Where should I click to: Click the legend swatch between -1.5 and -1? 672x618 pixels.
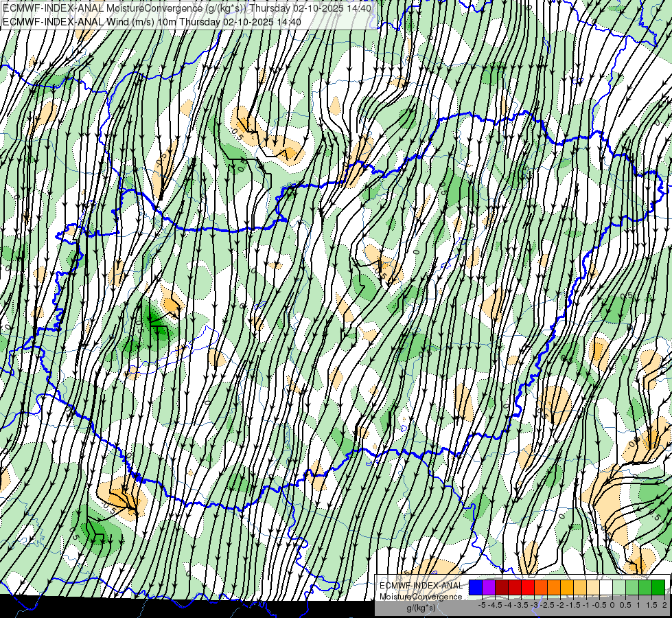point(580,587)
